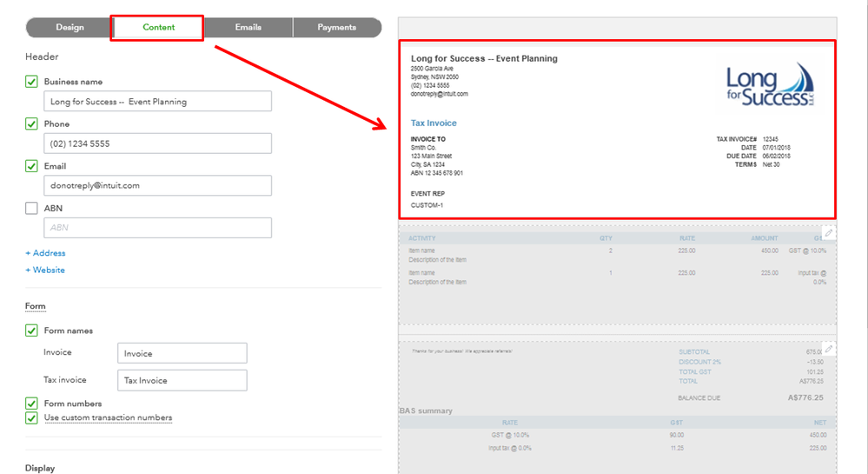Toggle the Form numbers checkbox

(31, 403)
